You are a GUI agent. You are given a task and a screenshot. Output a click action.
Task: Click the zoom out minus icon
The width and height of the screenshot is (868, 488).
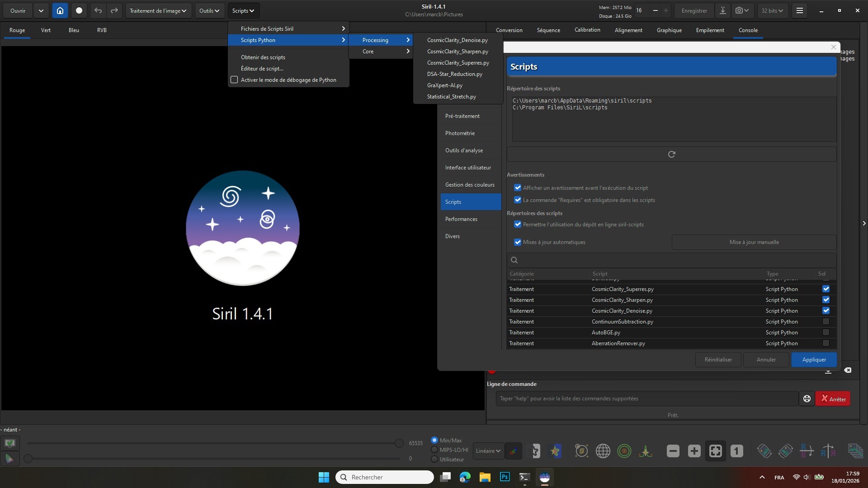(x=673, y=451)
